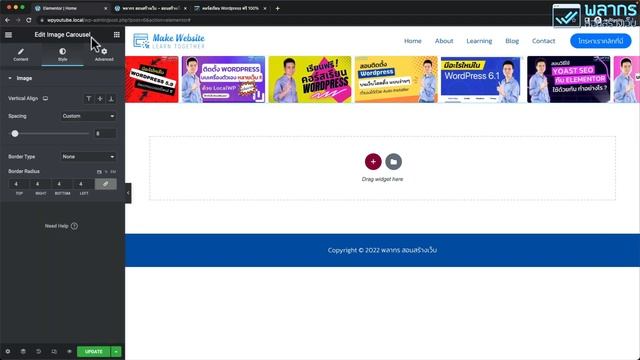
Task: Open the Navigator layers icon
Action: pyautogui.click(x=23, y=351)
